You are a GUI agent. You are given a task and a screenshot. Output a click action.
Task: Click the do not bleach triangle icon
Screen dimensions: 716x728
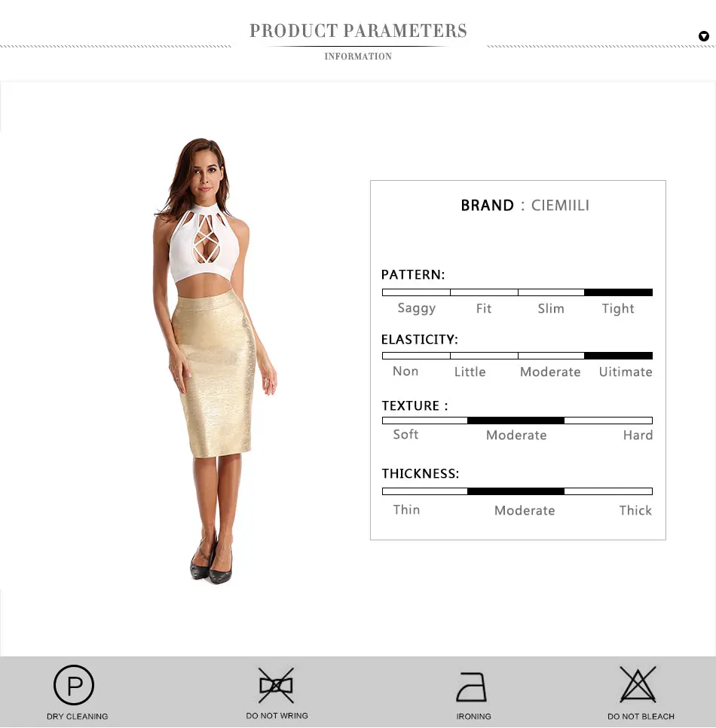click(638, 684)
